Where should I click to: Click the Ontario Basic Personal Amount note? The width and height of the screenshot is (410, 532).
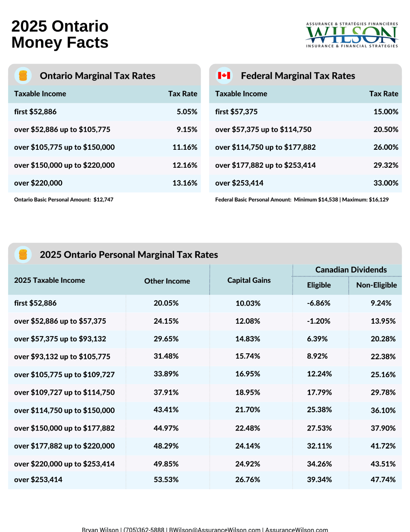64,200
